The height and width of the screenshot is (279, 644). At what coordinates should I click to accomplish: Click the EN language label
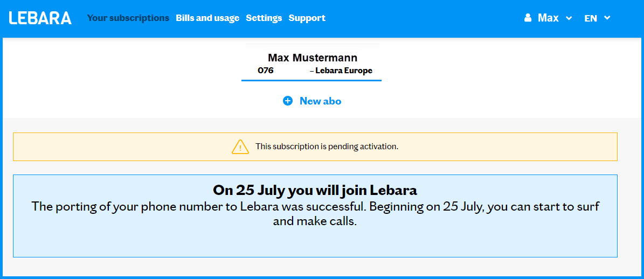tap(591, 18)
